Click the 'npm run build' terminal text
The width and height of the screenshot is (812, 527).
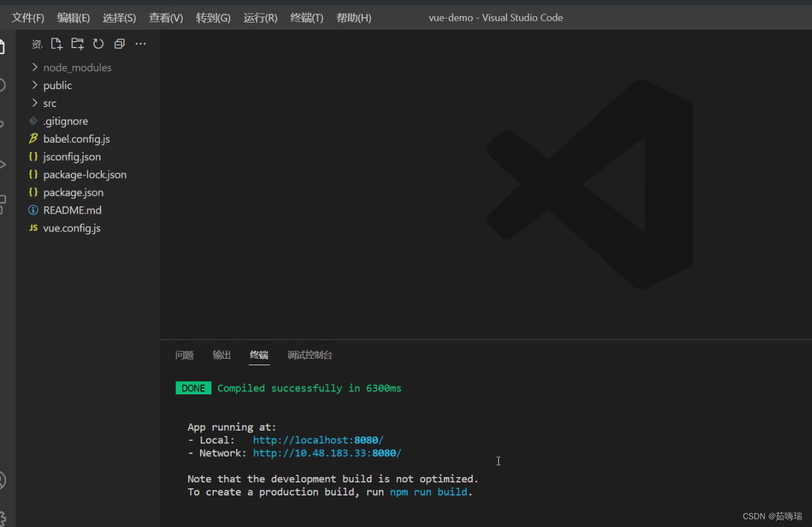point(429,492)
